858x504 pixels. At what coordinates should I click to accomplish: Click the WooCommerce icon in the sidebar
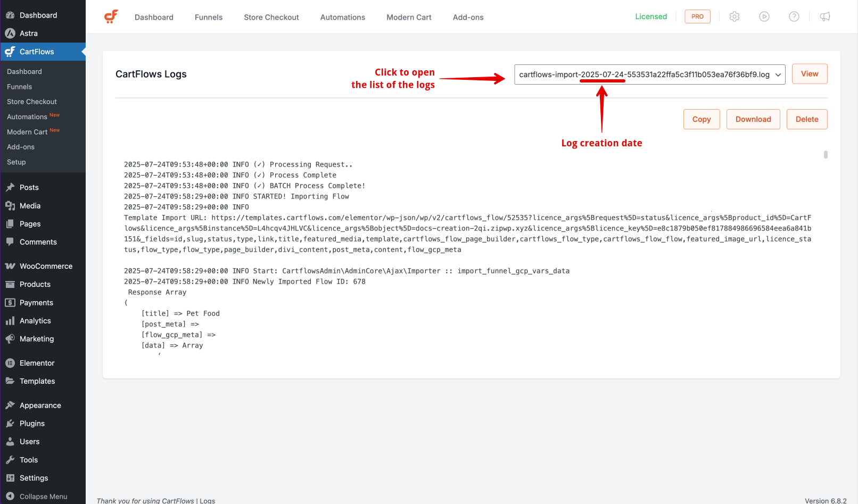point(10,266)
